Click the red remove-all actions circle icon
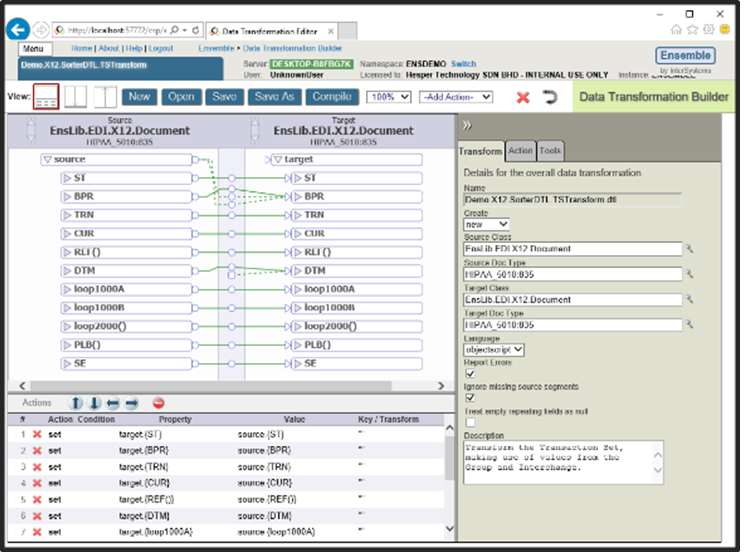The width and height of the screenshot is (744, 557). tap(158, 402)
